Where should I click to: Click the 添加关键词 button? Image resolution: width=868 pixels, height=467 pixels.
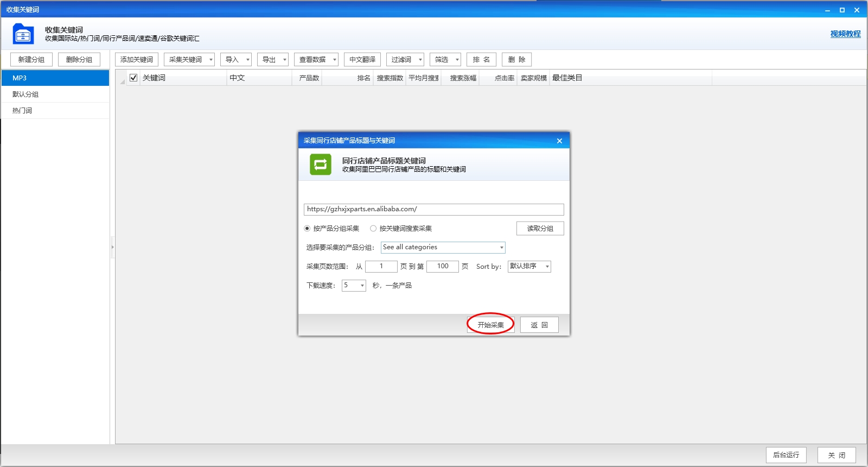pos(137,60)
